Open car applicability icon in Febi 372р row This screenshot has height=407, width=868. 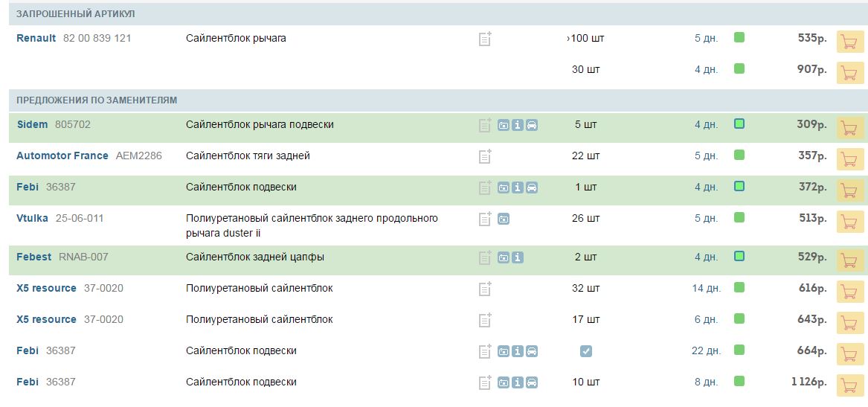click(531, 188)
